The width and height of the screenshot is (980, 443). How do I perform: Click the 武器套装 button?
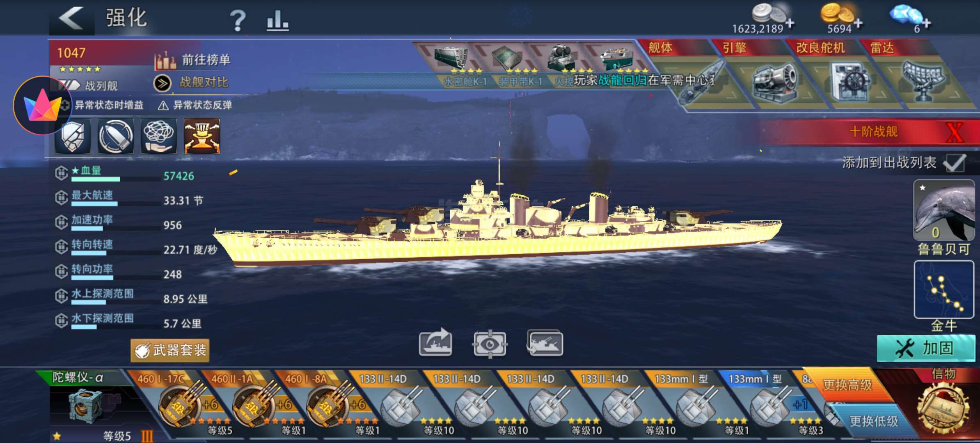[170, 350]
